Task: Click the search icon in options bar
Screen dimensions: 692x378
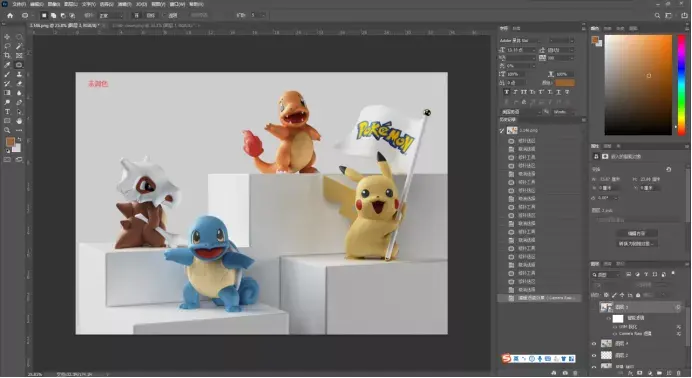Action: (x=657, y=15)
